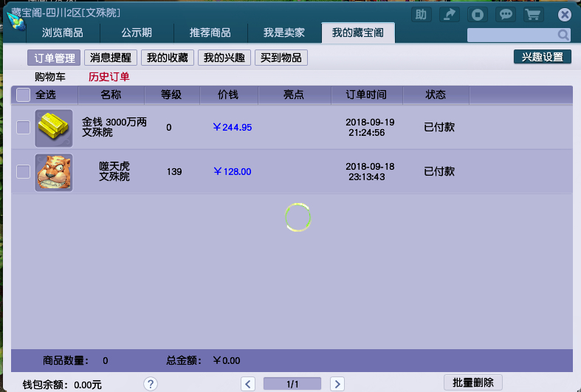
Task: Switch to 推荐商品 tab
Action: 210,32
